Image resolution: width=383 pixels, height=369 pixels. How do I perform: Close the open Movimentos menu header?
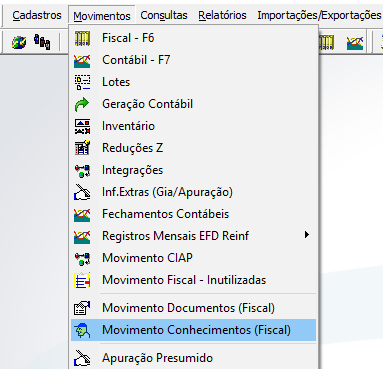point(102,15)
